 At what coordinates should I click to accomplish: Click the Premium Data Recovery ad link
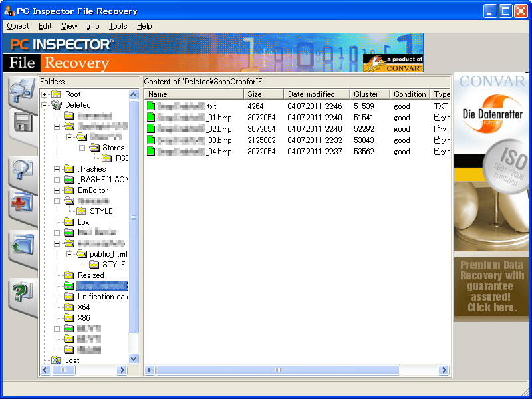pos(491,286)
